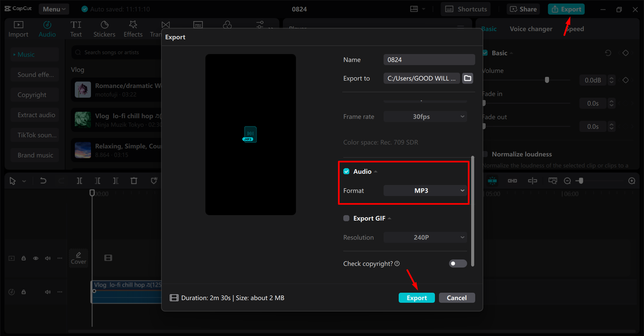The height and width of the screenshot is (336, 644).
Task: Click the Cover button on the timeline
Action: 78,258
